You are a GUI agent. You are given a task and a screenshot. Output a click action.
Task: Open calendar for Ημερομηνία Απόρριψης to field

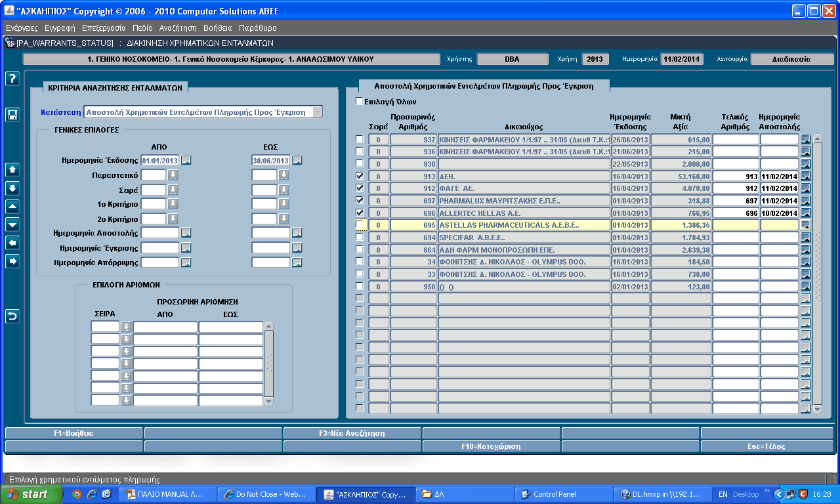tap(297, 262)
